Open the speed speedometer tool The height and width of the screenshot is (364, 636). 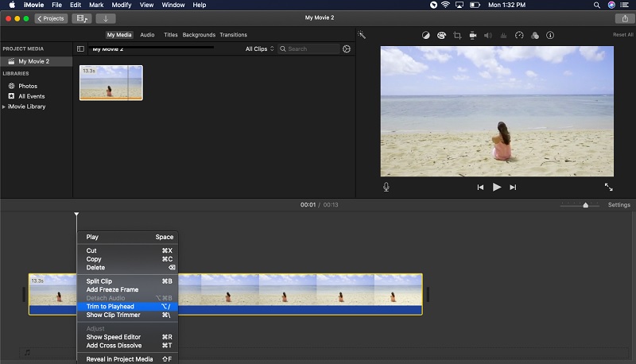519,35
